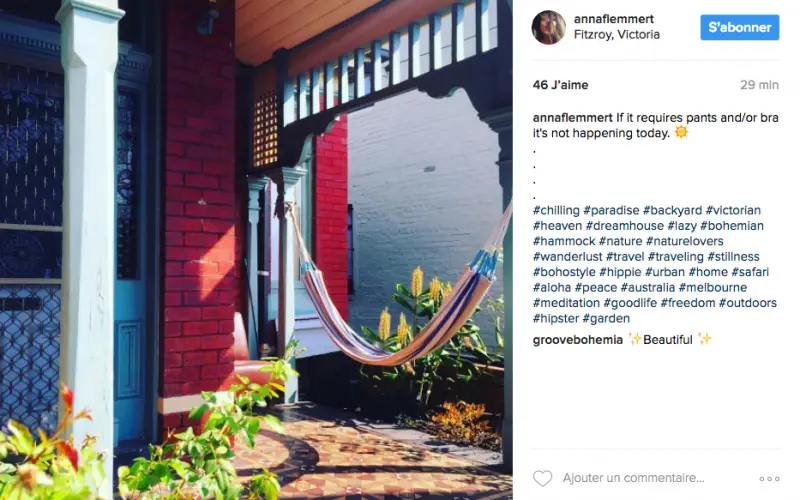The width and height of the screenshot is (800, 500).
Task: Click the S'abonner follow button
Action: pos(739,27)
